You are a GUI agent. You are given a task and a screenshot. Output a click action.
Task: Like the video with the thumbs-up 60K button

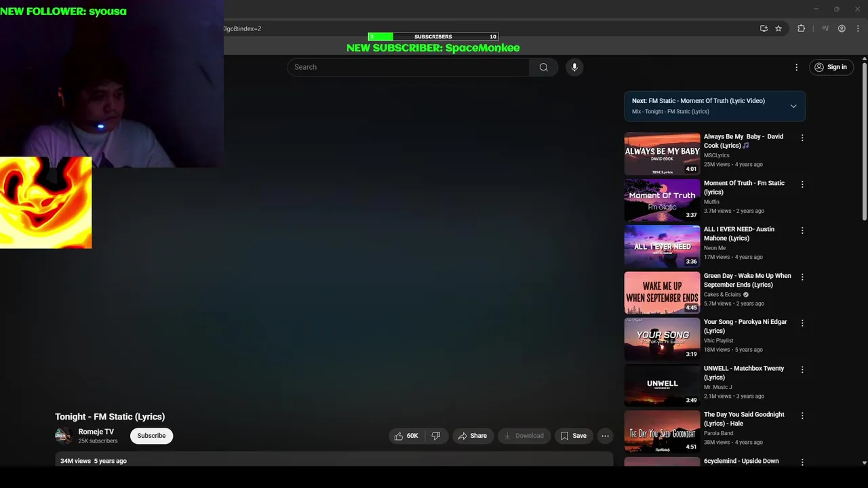click(407, 436)
